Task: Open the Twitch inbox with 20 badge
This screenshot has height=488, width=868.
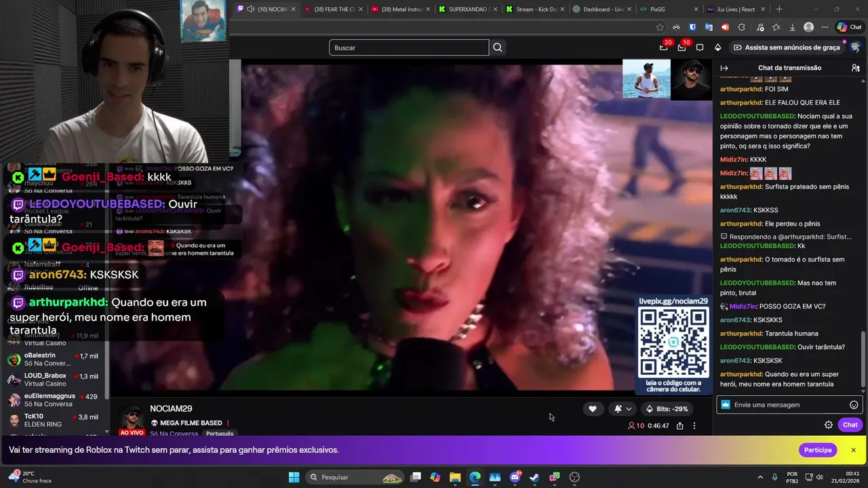Action: point(664,47)
